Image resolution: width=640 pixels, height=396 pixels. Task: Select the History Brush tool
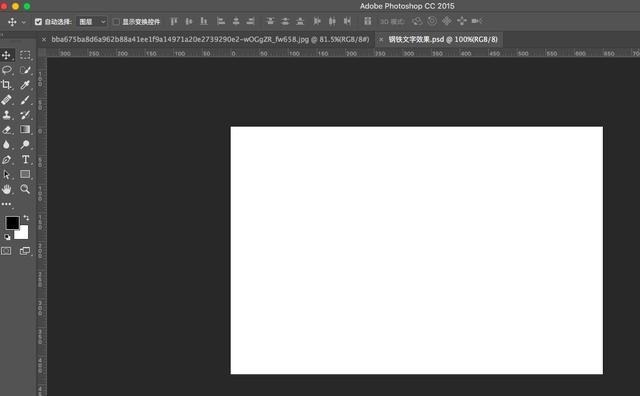click(x=25, y=115)
